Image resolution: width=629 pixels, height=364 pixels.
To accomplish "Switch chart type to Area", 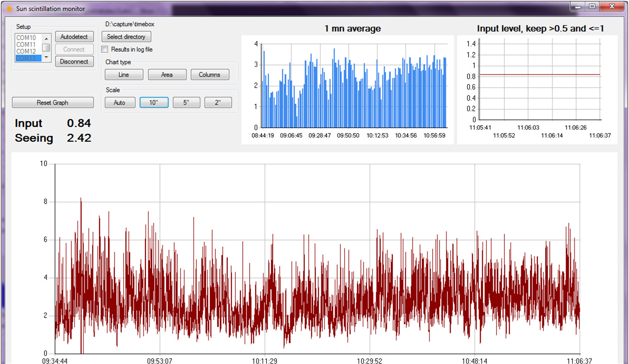I will coord(167,75).
